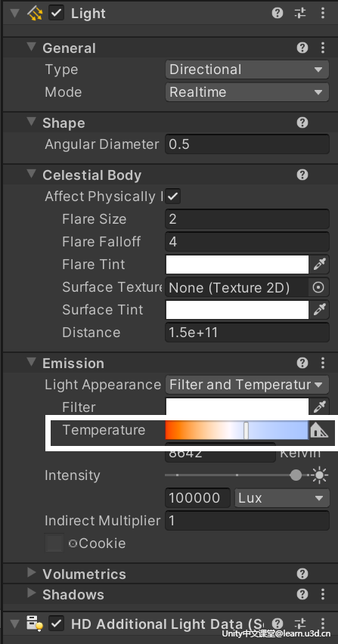Open Light component three-dot menu

[x=323, y=13]
